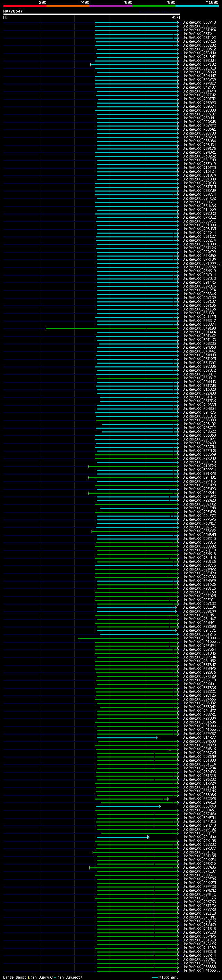Click hit label UniRef100_P93611
222x980 pixels.
[199, 875]
